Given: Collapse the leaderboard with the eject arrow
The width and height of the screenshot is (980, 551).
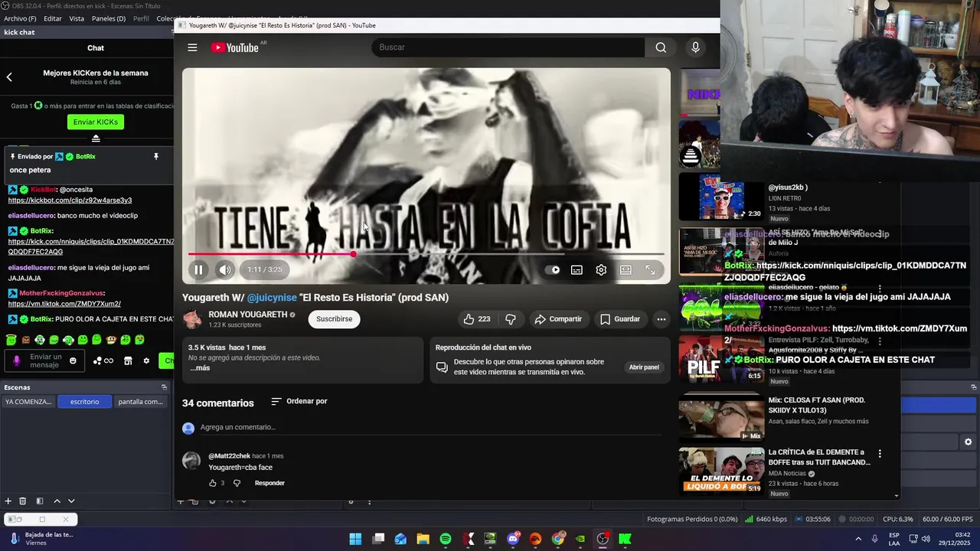Looking at the screenshot, I should pos(96,139).
